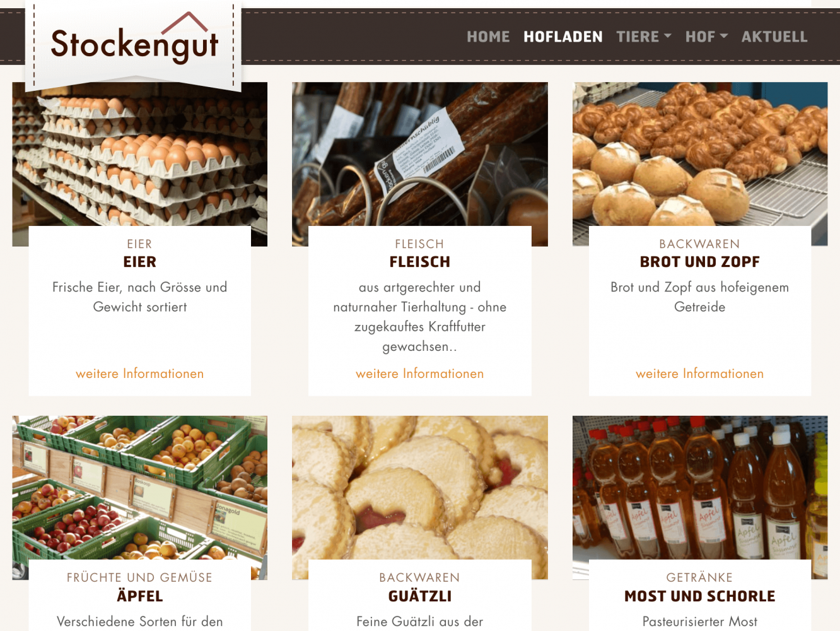Viewport: 840px width, 631px height.
Task: Click the EIER card heading
Action: click(140, 262)
